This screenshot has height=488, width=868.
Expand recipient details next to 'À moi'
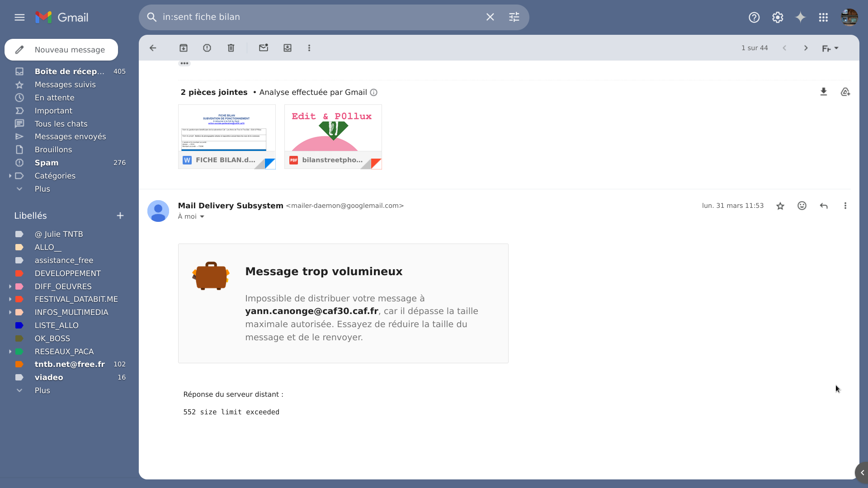click(202, 217)
